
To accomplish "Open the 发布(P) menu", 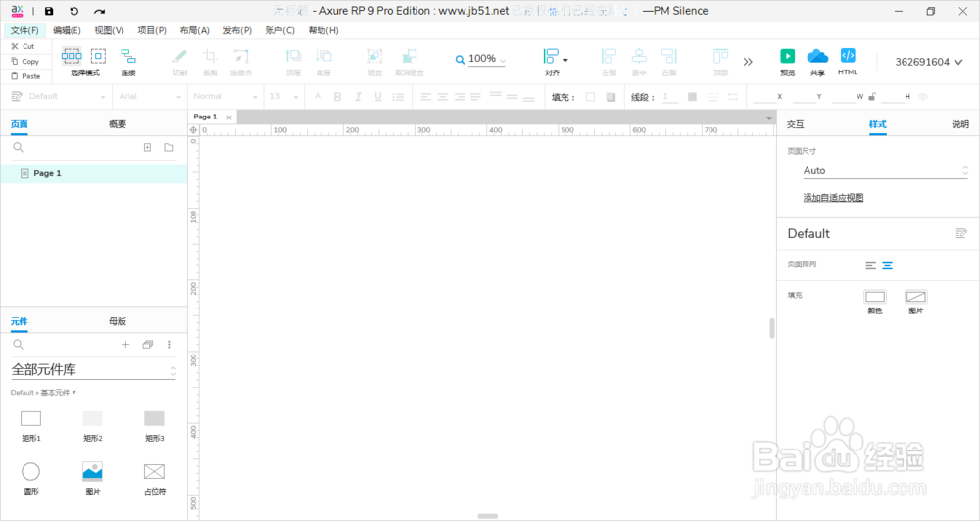I will (237, 30).
